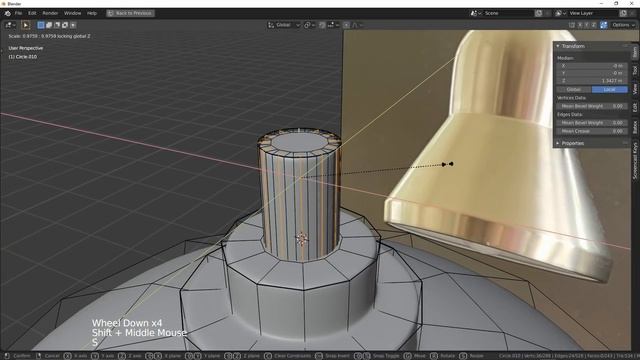Toggle the snap magnet icon

pos(322,25)
